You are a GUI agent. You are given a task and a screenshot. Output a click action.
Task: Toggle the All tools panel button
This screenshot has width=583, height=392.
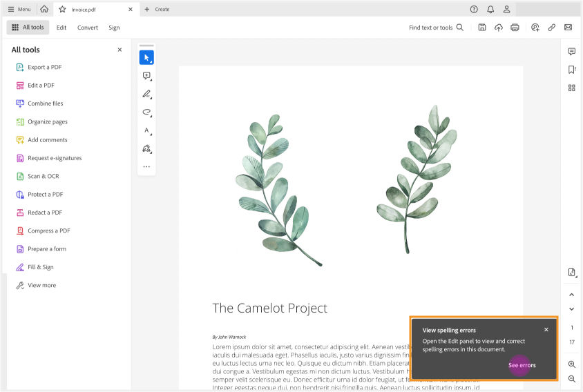click(x=28, y=28)
